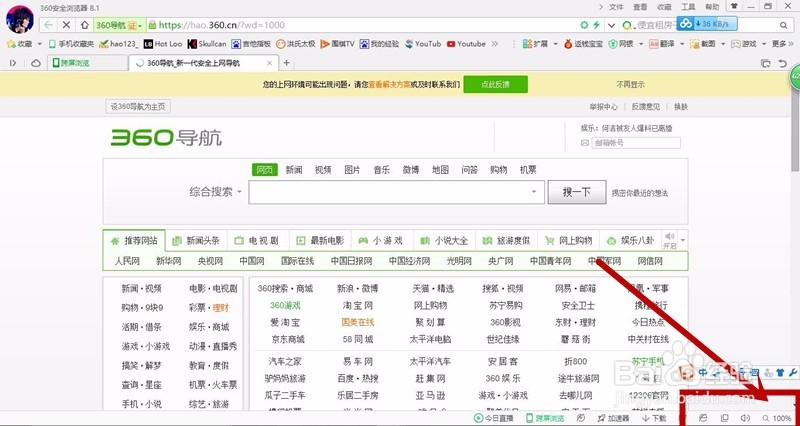Open the red Youtube bookmark
The image size is (800, 426).
pyautogui.click(x=466, y=44)
